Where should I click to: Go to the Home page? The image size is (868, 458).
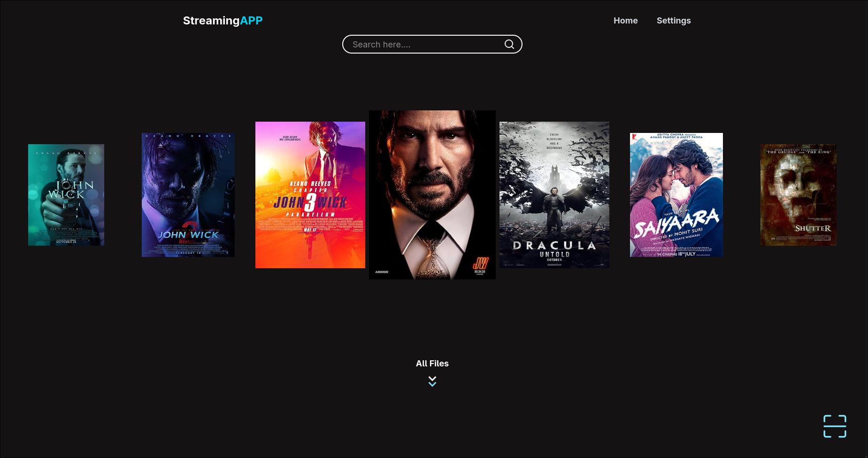pos(625,21)
